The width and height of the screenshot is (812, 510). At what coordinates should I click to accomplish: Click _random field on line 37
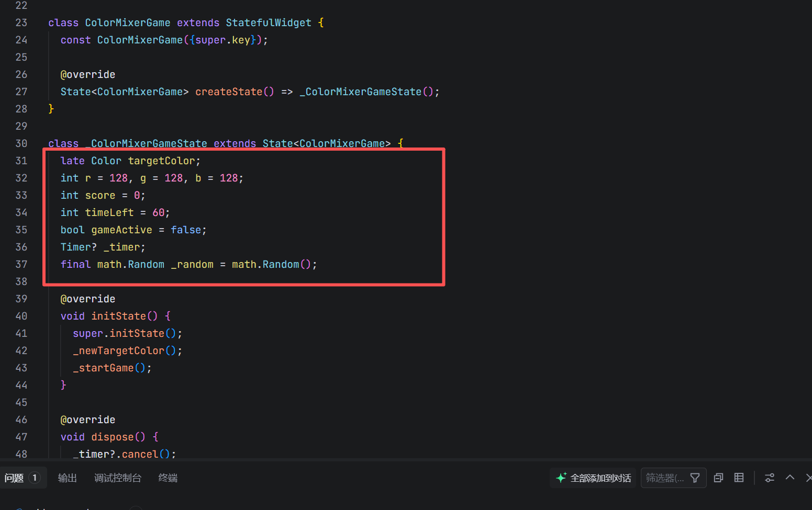click(x=192, y=265)
